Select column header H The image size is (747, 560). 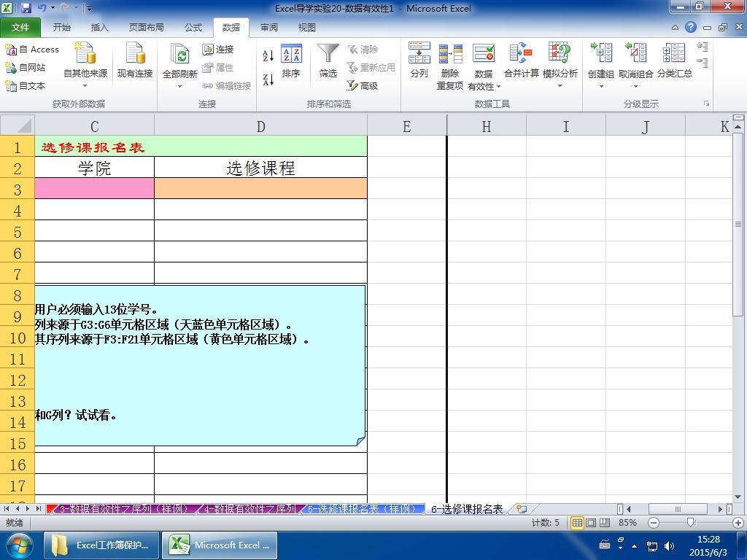coord(487,126)
